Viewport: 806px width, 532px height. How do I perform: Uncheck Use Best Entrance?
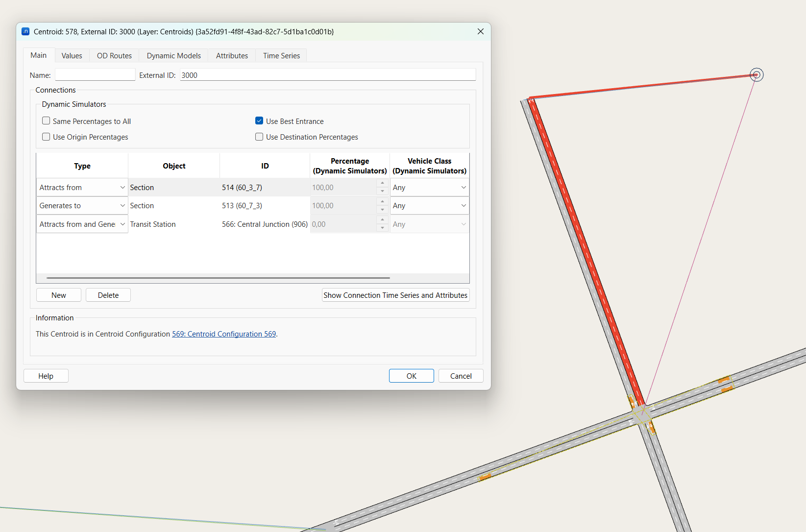(x=259, y=121)
